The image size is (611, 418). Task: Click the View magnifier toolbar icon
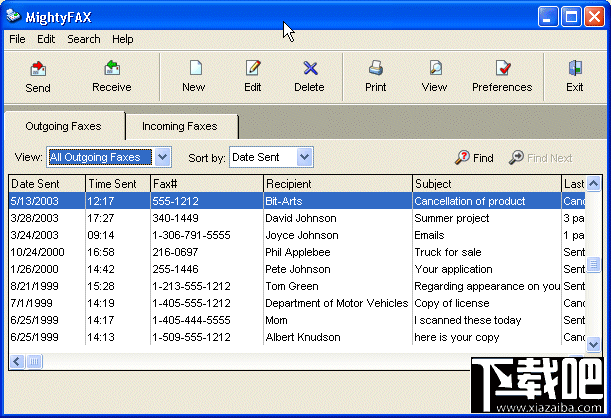(x=435, y=68)
